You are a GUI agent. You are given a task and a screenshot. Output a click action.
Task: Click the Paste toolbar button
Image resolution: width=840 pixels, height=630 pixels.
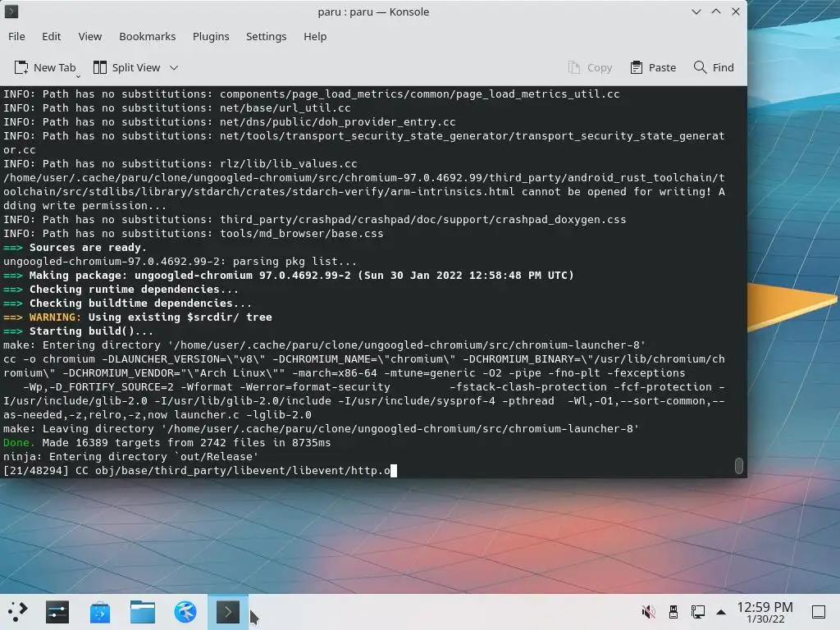pos(653,67)
